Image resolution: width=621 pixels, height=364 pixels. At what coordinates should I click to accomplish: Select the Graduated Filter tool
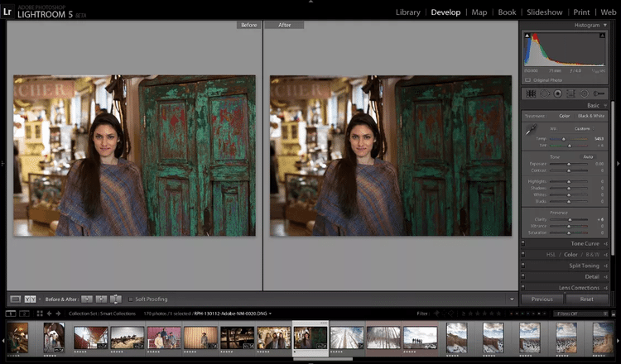click(570, 93)
